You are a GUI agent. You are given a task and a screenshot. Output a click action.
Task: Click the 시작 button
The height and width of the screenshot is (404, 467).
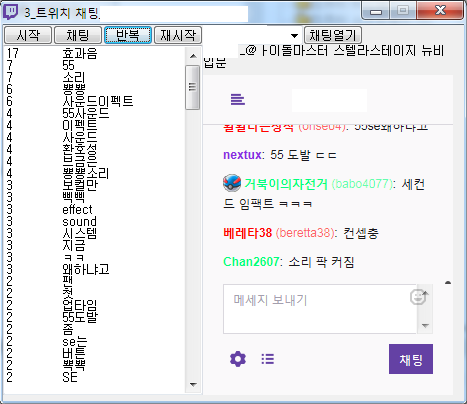click(28, 35)
